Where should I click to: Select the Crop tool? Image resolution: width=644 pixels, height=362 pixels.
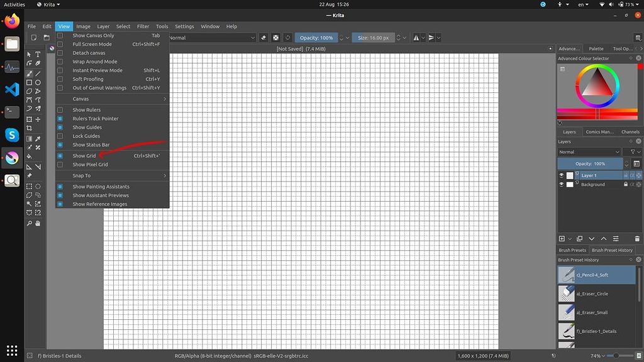tap(28, 129)
